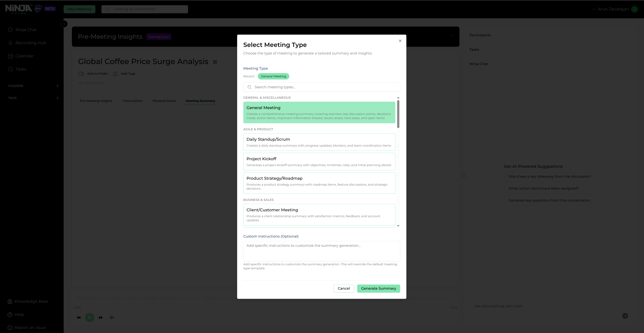Open the Personal Notes tab
The width and height of the screenshot is (644, 333).
pos(164,101)
